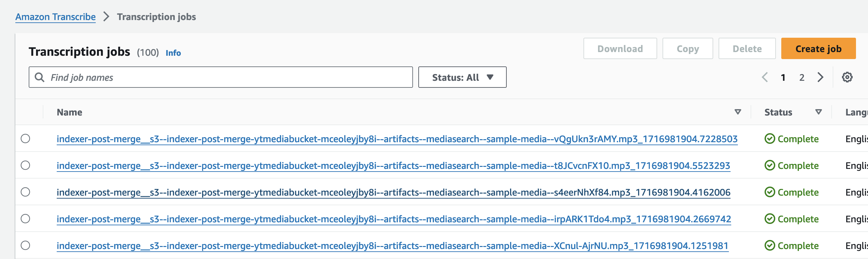The width and height of the screenshot is (868, 259).
Task: Go to page 2 of jobs
Action: click(x=802, y=77)
